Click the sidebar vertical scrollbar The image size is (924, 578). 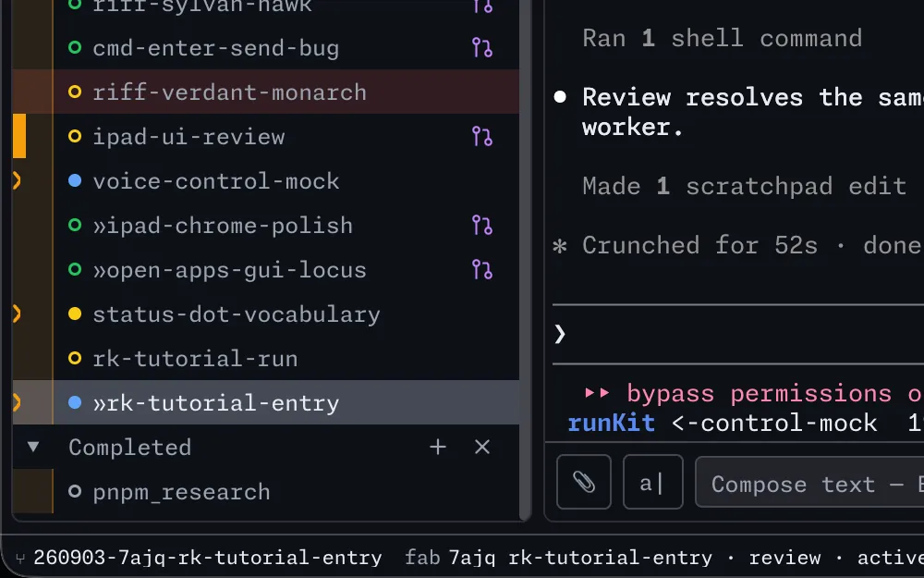(x=525, y=260)
